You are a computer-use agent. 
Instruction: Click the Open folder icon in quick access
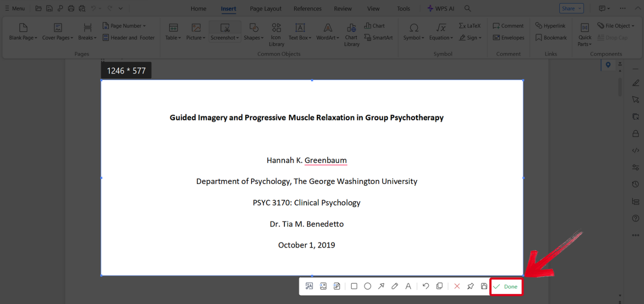[39, 8]
